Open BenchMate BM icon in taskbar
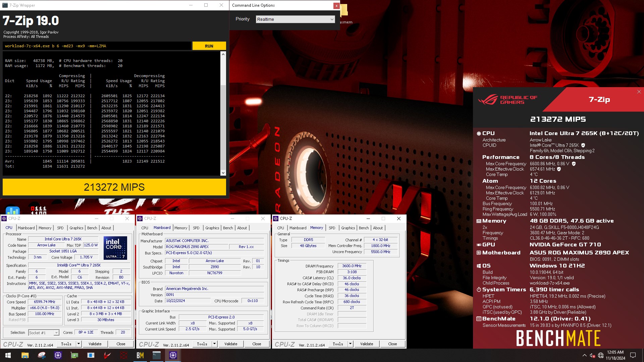 pos(140,355)
